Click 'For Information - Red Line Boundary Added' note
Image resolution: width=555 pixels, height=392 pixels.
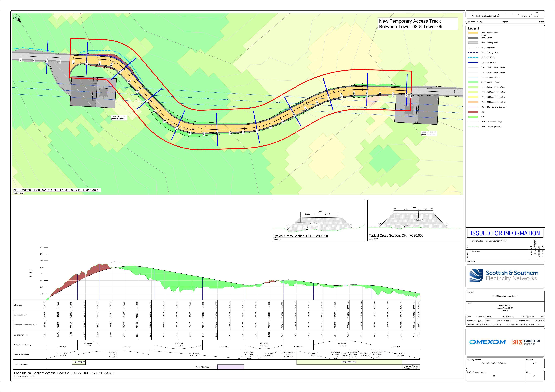pos(488,241)
